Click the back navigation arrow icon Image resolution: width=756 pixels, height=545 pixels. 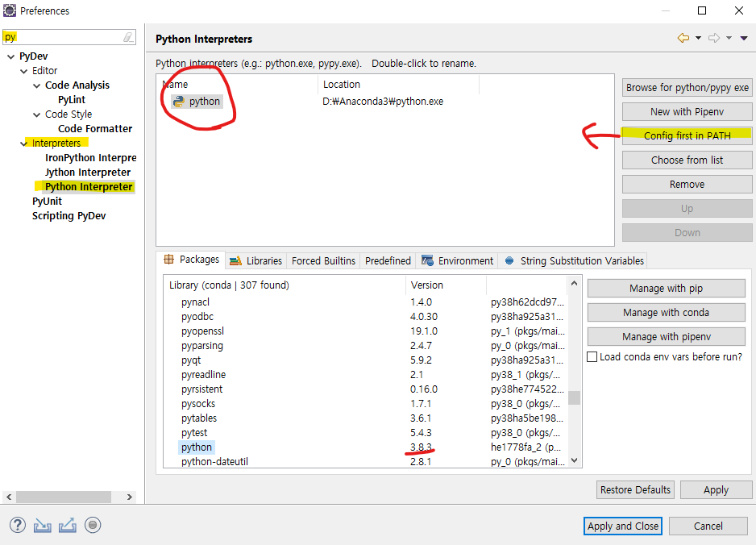coord(683,38)
